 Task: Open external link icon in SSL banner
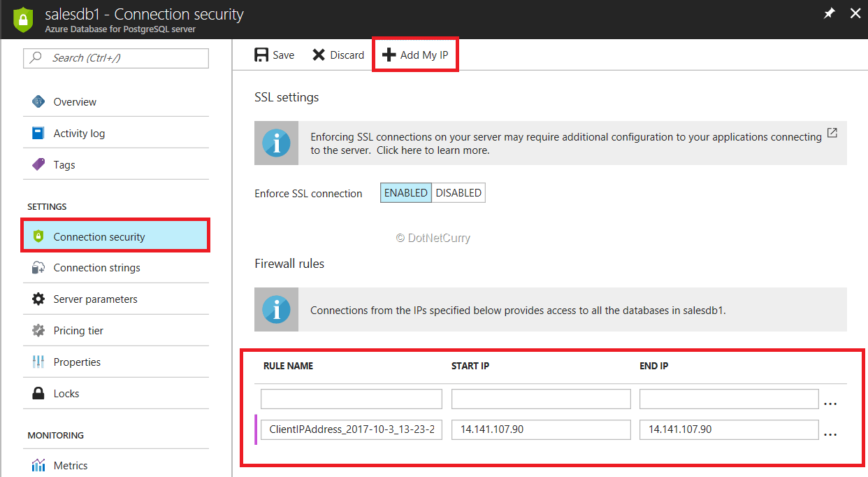tap(832, 132)
